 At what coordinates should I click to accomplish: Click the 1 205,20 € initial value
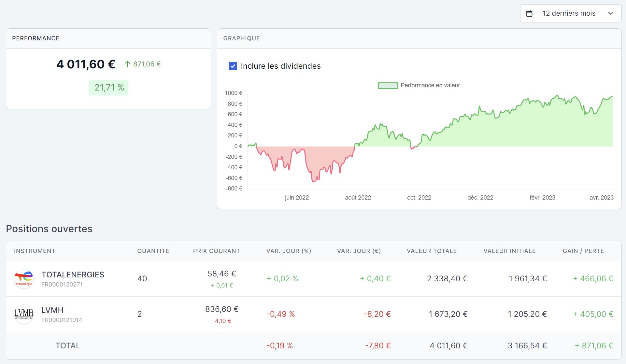tap(527, 314)
